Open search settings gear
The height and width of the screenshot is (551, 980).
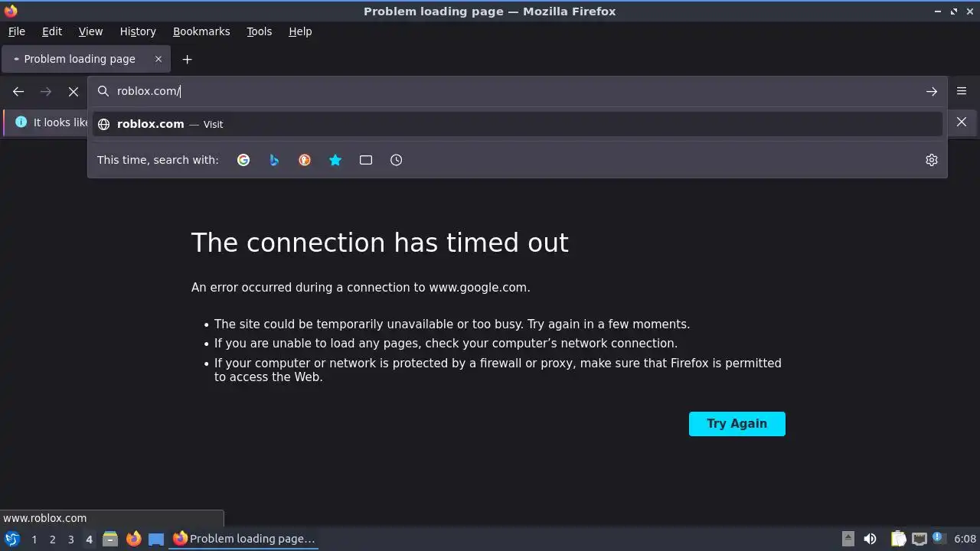(932, 160)
